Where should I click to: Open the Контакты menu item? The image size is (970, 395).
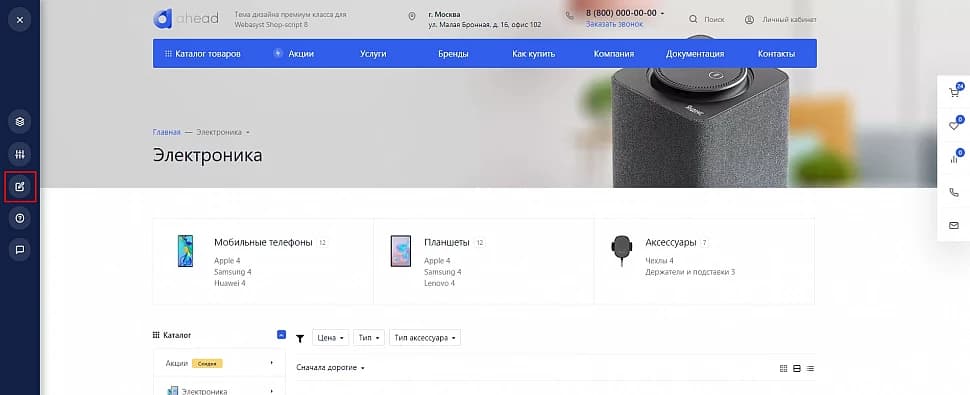[776, 54]
